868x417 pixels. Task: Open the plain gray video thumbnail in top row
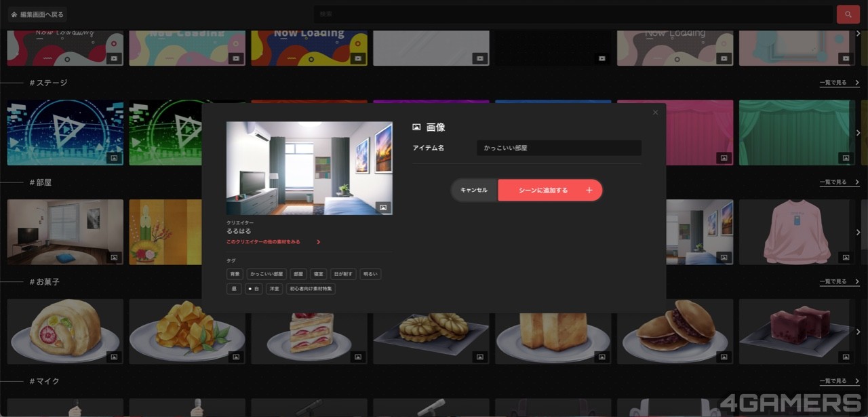431,47
